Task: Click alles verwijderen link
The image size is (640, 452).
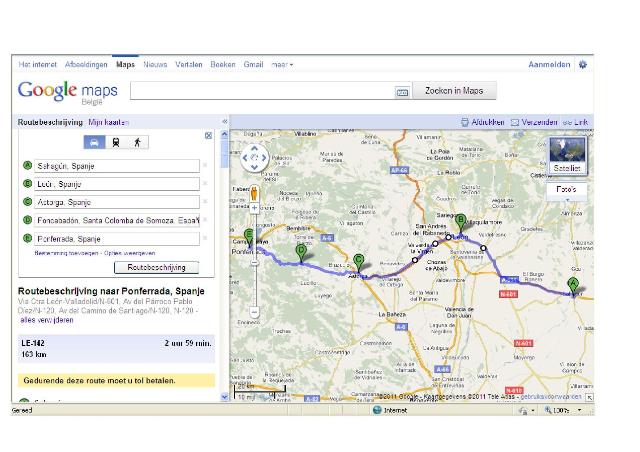Action: click(47, 320)
